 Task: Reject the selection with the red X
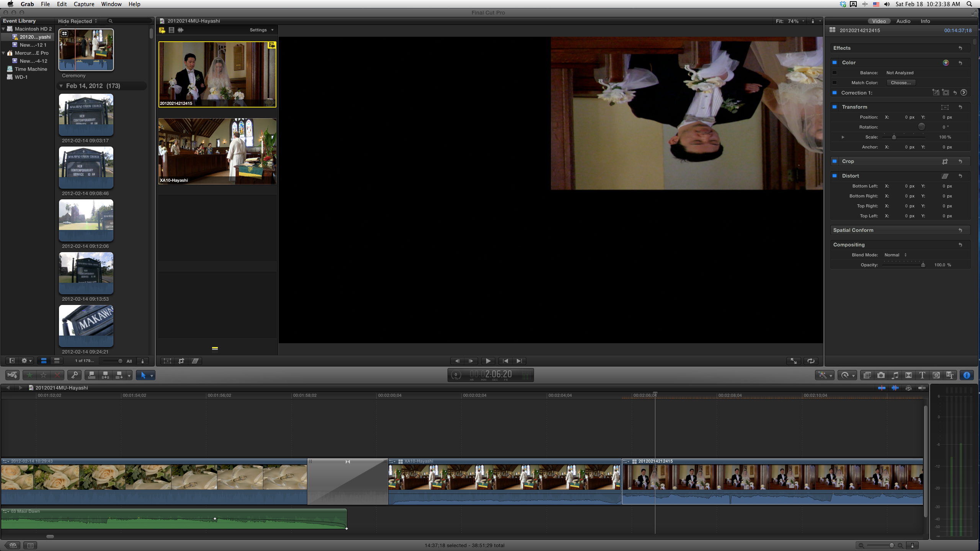pos(57,375)
